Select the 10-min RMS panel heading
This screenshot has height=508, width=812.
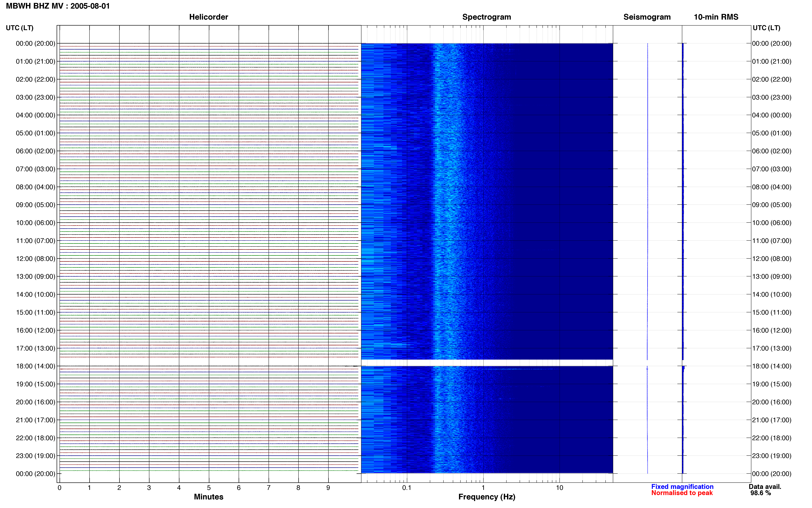coord(716,17)
